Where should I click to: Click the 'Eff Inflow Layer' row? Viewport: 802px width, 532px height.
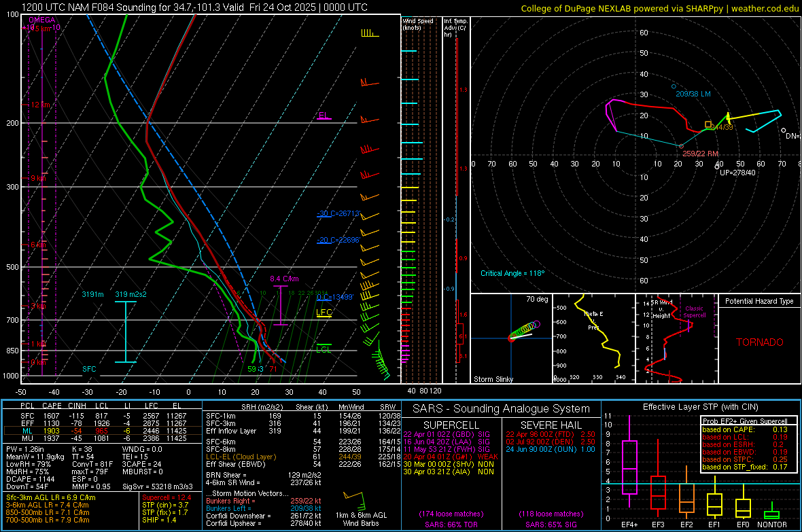pos(302,431)
